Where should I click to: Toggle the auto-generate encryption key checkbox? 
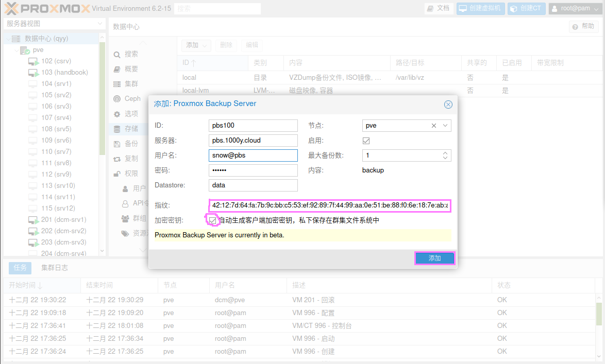pos(213,220)
